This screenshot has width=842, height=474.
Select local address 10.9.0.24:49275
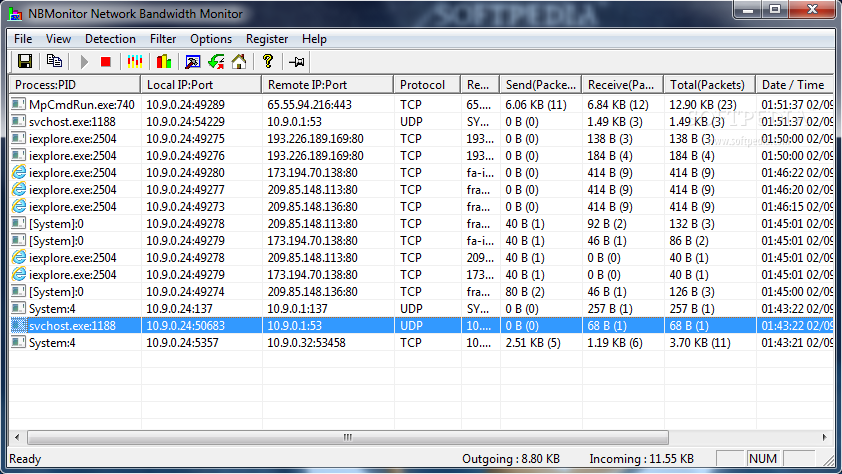click(185, 138)
